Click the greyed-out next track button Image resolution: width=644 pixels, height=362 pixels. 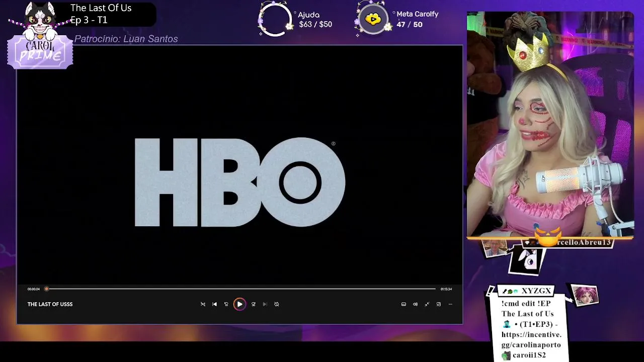point(265,304)
